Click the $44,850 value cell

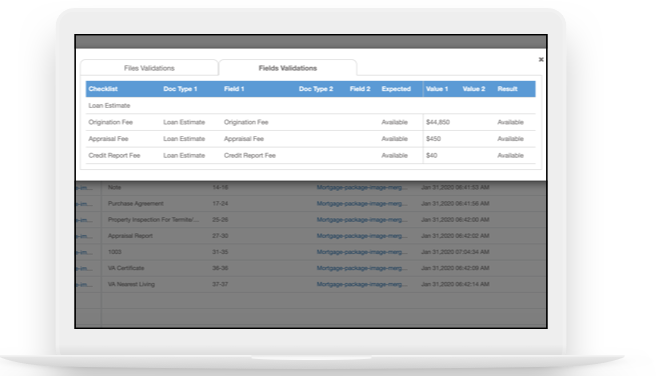pos(438,122)
